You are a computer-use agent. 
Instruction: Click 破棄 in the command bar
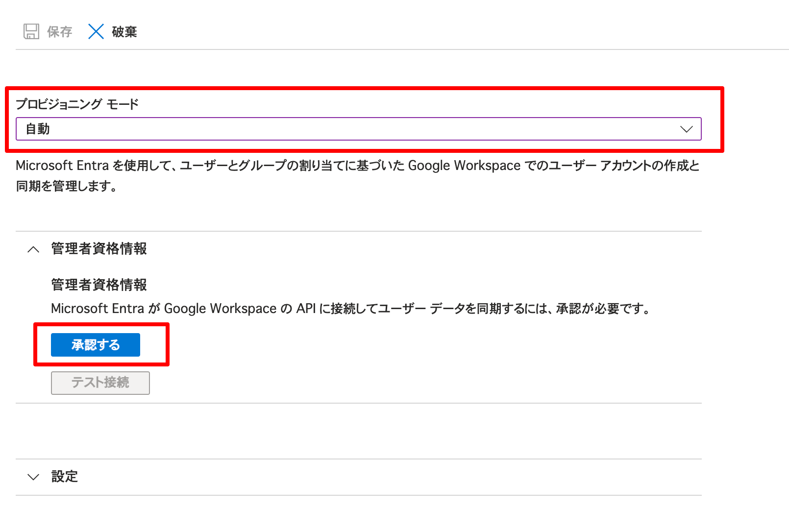pos(123,31)
